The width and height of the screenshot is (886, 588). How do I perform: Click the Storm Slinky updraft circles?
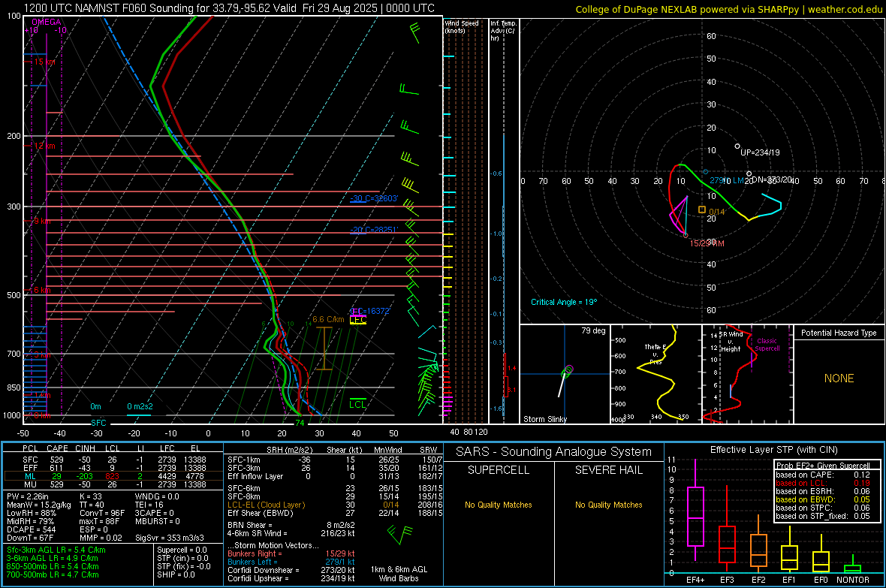[568, 372]
